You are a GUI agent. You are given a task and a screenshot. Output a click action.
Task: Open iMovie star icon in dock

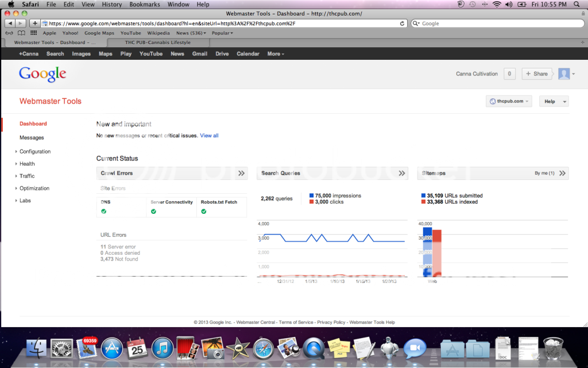238,349
